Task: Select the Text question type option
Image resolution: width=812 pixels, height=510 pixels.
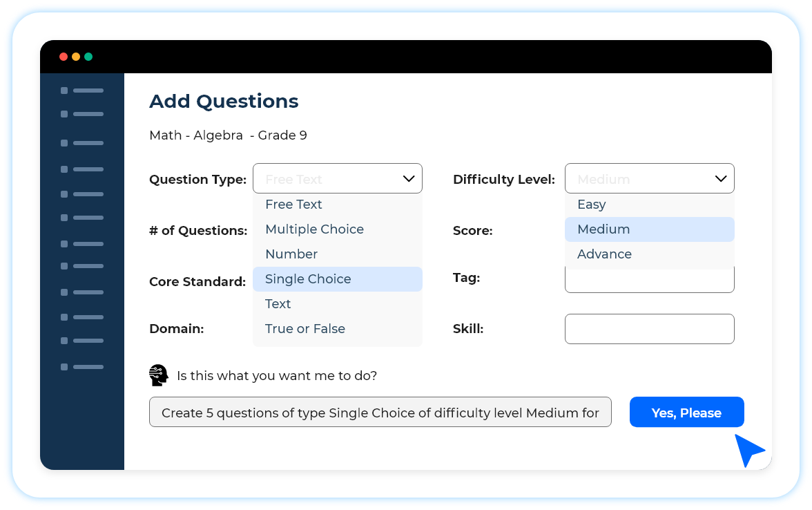Action: 278,304
